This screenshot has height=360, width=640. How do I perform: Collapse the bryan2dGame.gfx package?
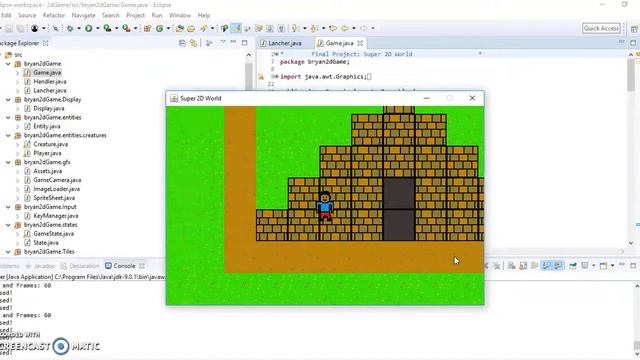tap(8, 162)
